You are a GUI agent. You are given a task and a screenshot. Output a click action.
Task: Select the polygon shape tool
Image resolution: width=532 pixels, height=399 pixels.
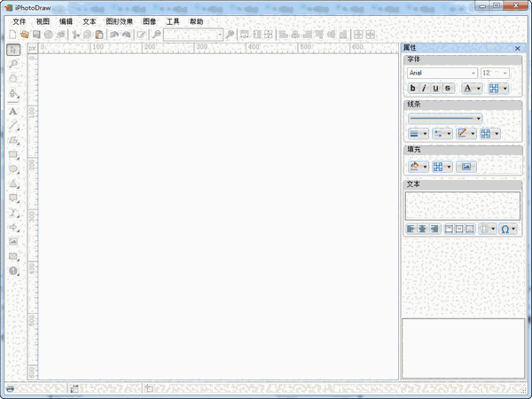(13, 140)
